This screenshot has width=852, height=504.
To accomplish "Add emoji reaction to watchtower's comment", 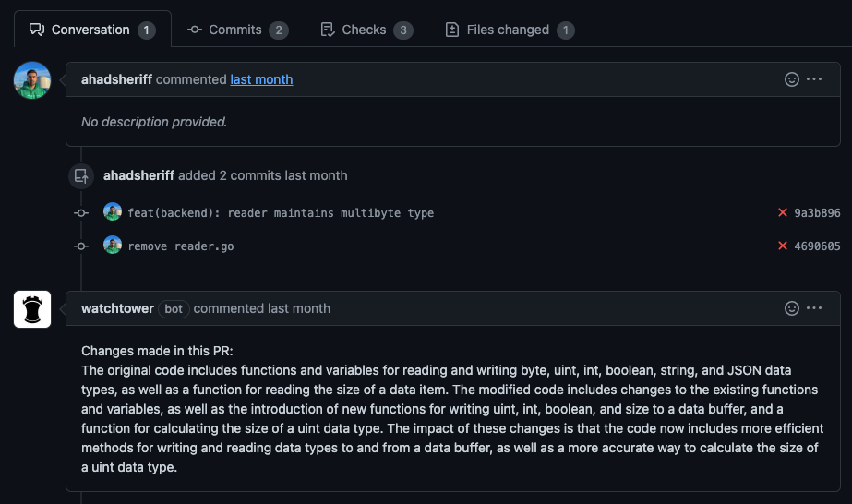I will click(x=792, y=308).
